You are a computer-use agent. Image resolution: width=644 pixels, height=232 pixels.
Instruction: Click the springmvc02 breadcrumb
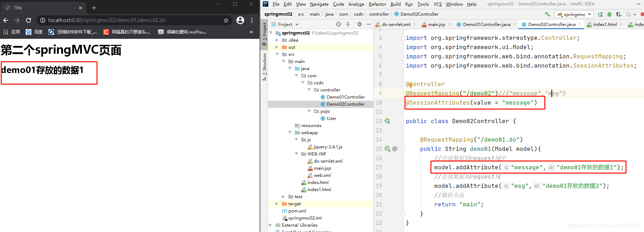coord(278,14)
